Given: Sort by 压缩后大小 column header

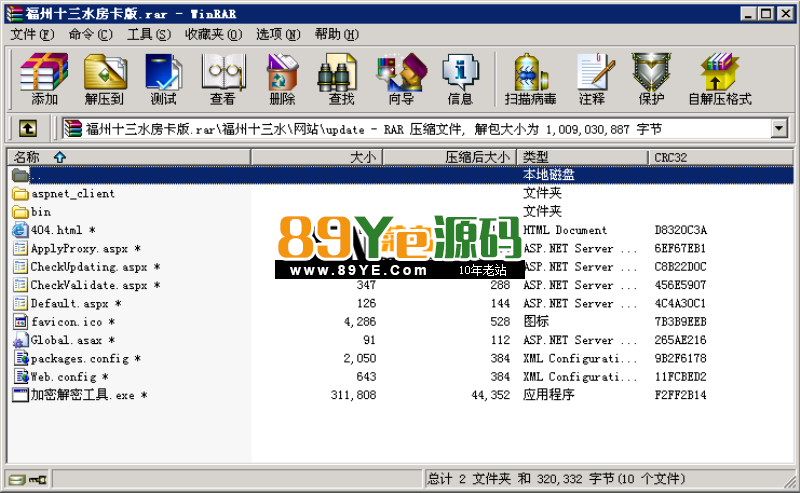Looking at the screenshot, I should coord(449,157).
